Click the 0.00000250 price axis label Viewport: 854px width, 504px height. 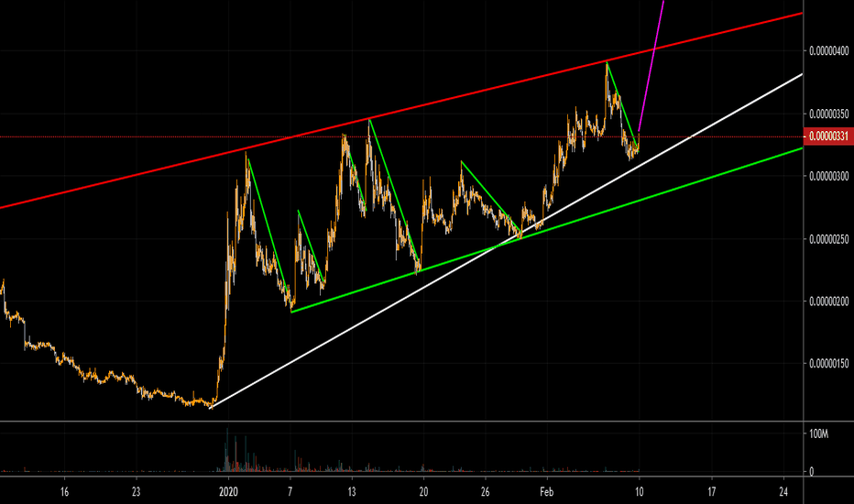[x=829, y=239]
